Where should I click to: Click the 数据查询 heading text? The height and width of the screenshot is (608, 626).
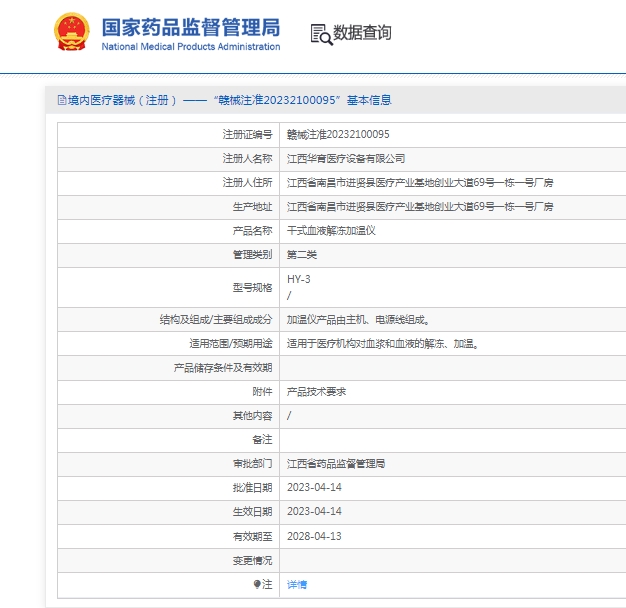click(362, 32)
